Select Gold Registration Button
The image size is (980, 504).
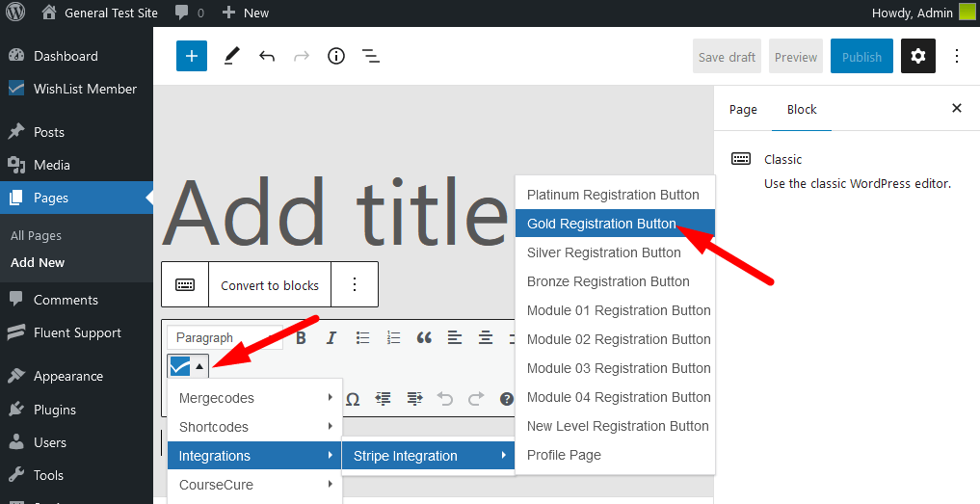[615, 224]
